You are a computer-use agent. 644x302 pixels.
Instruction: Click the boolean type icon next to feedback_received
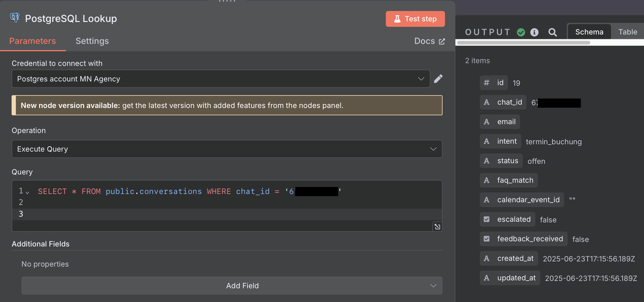click(x=487, y=239)
